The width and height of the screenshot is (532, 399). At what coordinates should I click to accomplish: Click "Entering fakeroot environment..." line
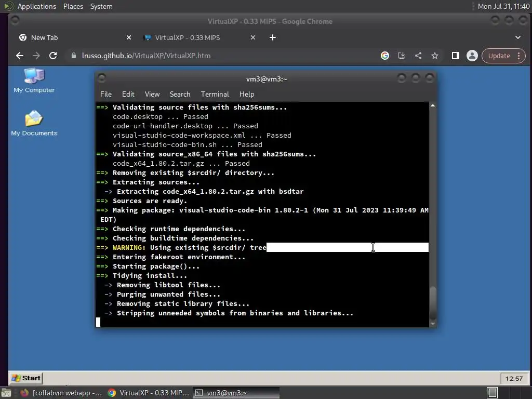click(179, 257)
